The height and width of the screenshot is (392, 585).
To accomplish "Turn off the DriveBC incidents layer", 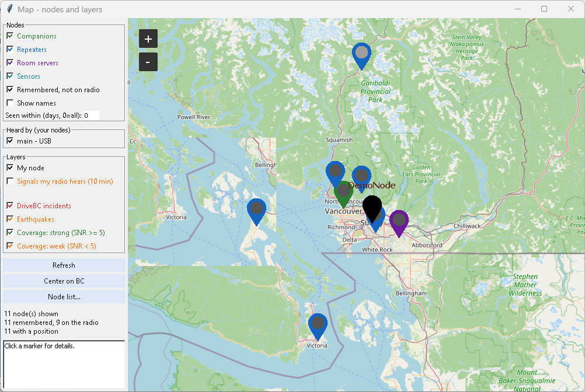I will [x=10, y=206].
